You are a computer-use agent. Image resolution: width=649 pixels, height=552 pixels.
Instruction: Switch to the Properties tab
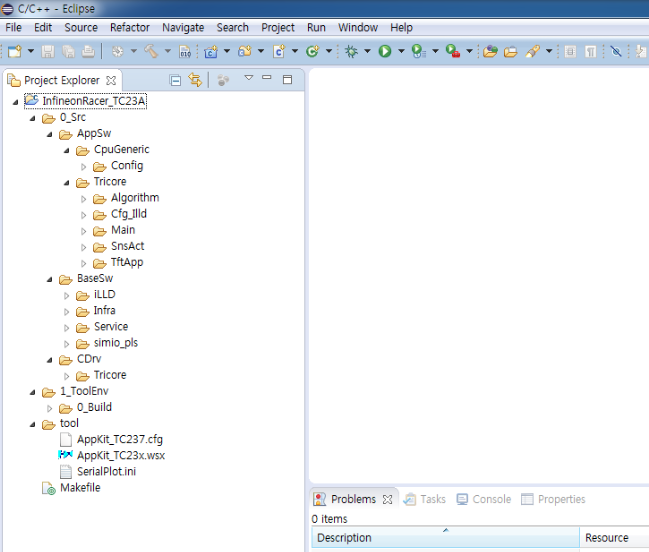coord(553,499)
